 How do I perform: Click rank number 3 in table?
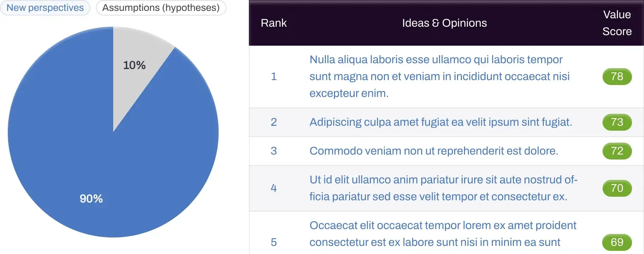(274, 151)
